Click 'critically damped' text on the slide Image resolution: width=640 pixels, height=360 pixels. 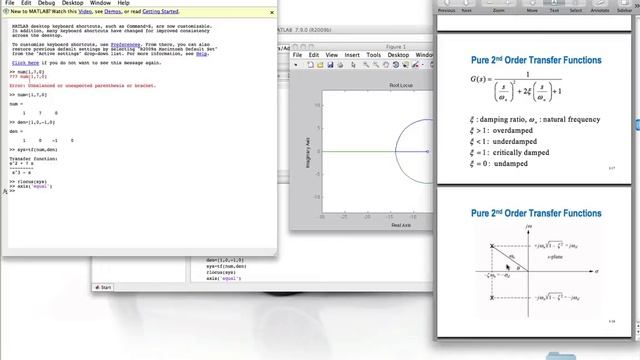pos(521,152)
